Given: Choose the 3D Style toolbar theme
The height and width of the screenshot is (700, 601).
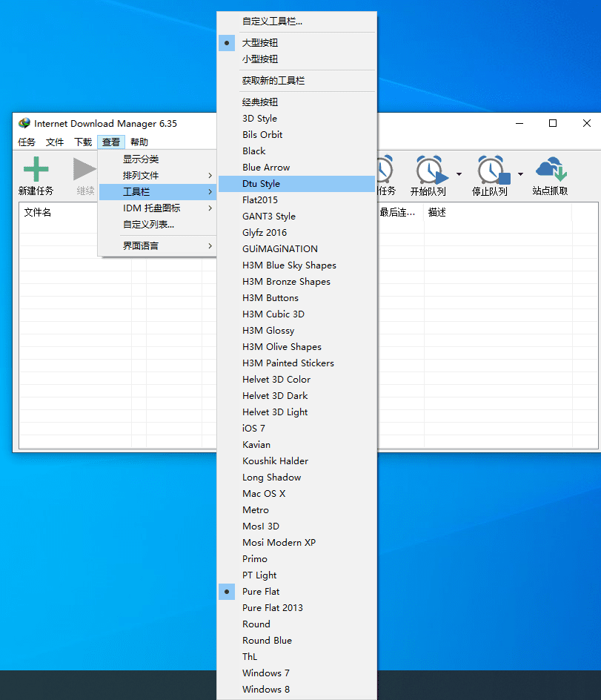Looking at the screenshot, I should click(296, 119).
